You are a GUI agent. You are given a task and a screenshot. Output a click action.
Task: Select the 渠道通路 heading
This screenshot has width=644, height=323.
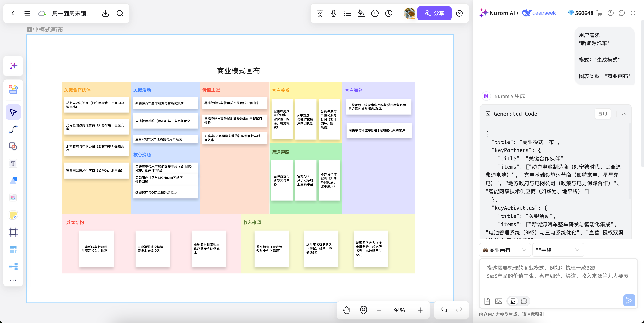pyautogui.click(x=280, y=152)
